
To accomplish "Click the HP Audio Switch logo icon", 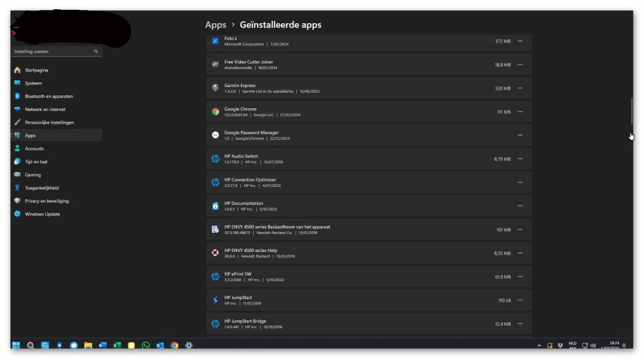I will point(215,159).
